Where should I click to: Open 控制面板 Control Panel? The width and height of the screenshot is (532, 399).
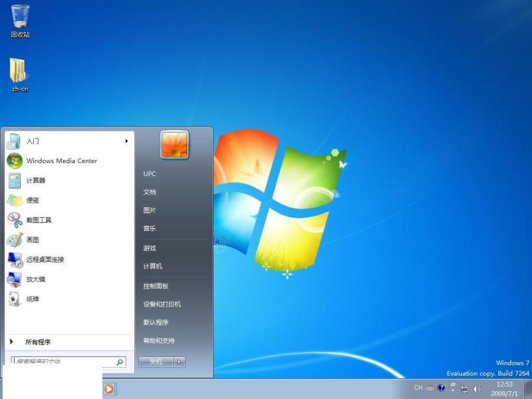point(156,286)
